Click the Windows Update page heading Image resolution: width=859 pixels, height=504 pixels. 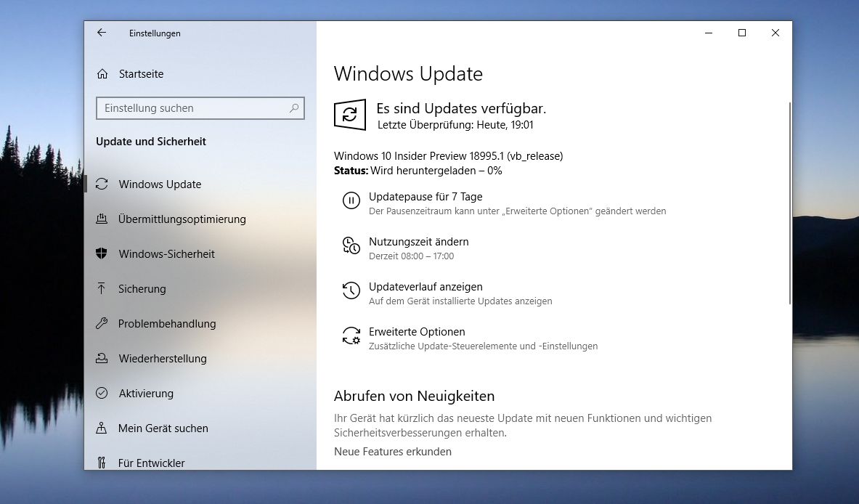pos(408,73)
